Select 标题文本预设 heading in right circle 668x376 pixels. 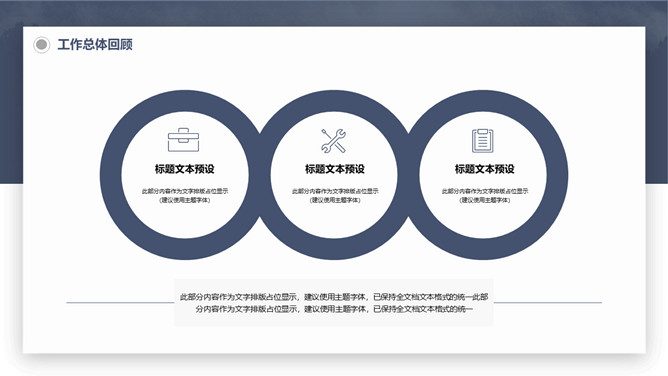[484, 169]
